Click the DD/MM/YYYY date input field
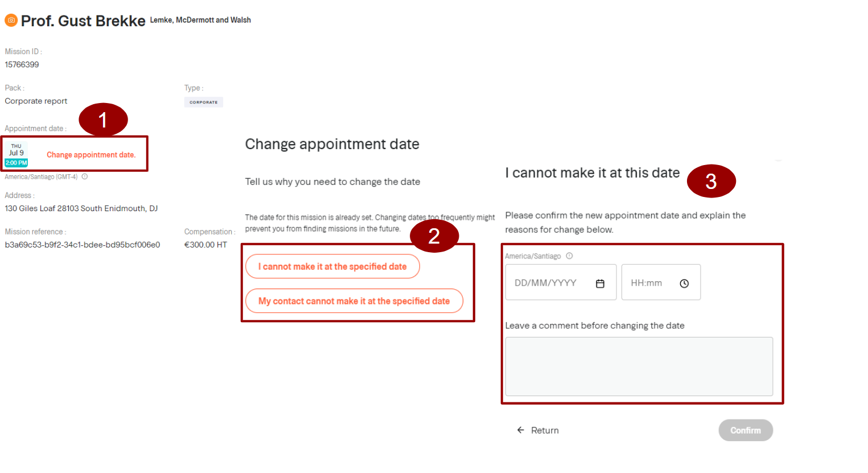 point(561,282)
